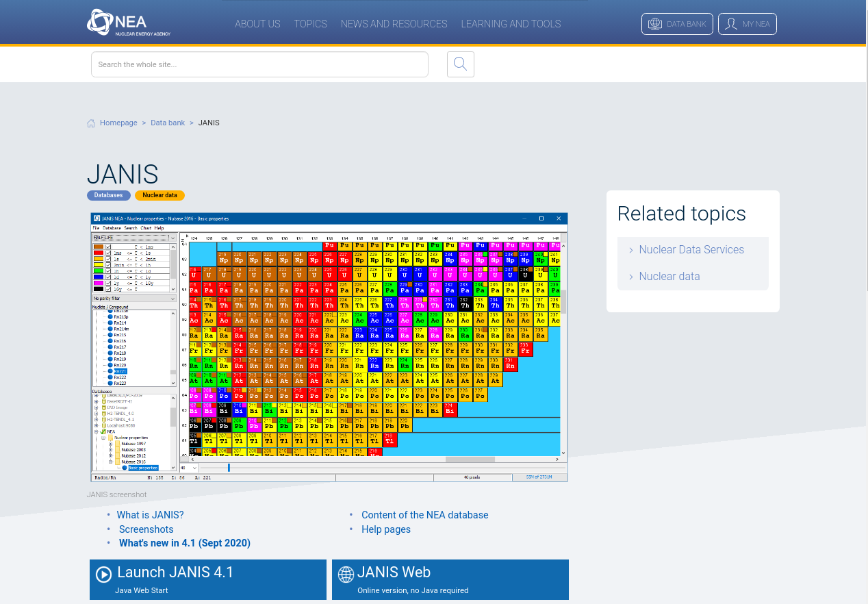Go to DATA BANK via globe button
The image size is (868, 604).
[677, 24]
